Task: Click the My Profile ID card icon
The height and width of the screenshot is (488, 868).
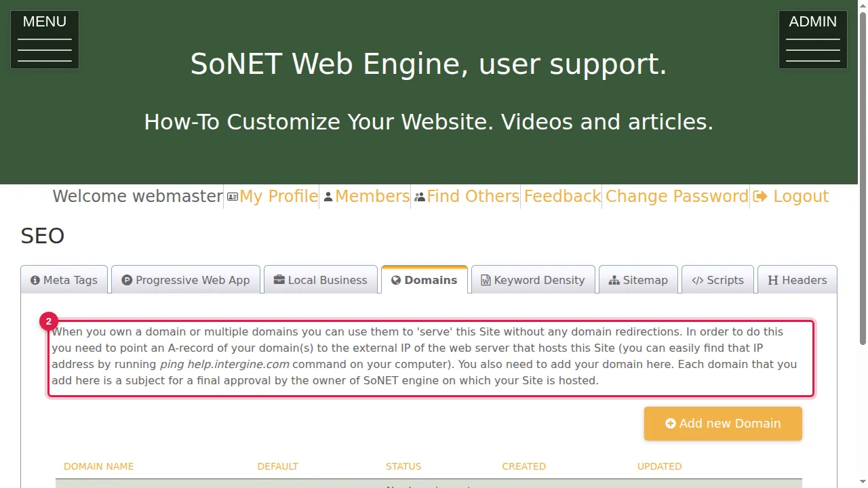Action: pos(233,197)
